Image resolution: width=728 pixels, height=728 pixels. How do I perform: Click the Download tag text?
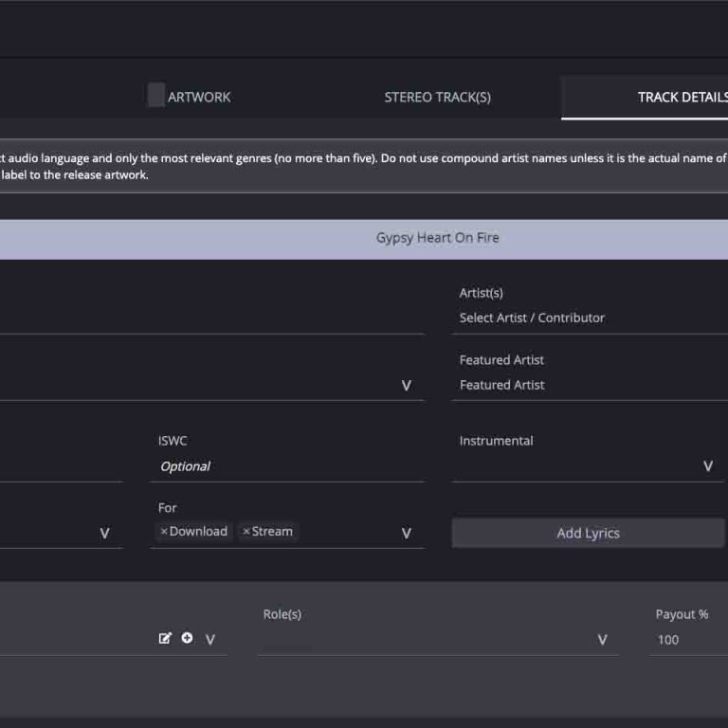click(198, 531)
